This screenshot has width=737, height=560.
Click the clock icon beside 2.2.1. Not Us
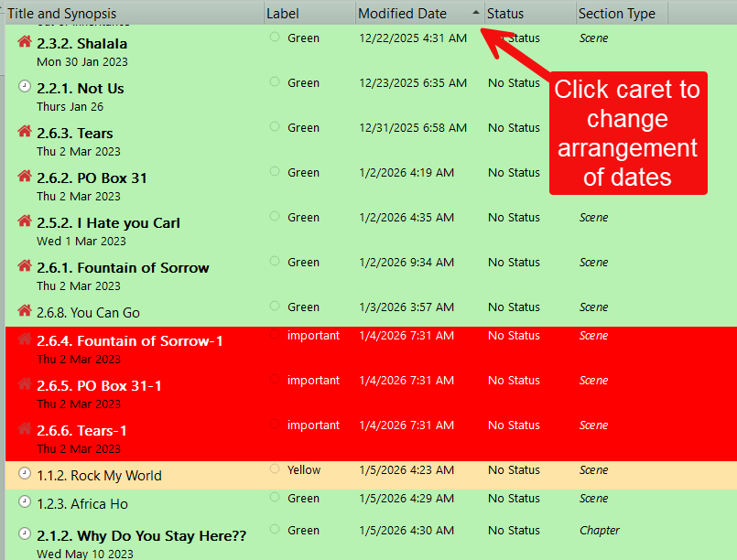pos(25,87)
